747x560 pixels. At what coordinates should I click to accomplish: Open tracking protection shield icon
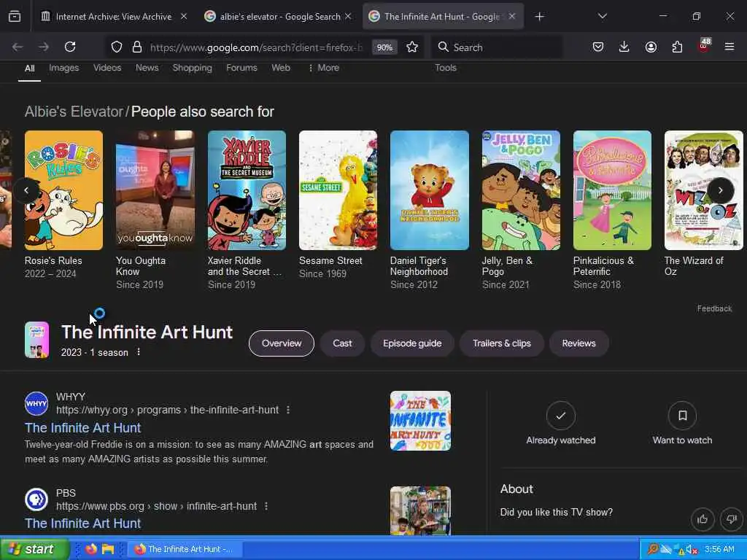pyautogui.click(x=117, y=47)
